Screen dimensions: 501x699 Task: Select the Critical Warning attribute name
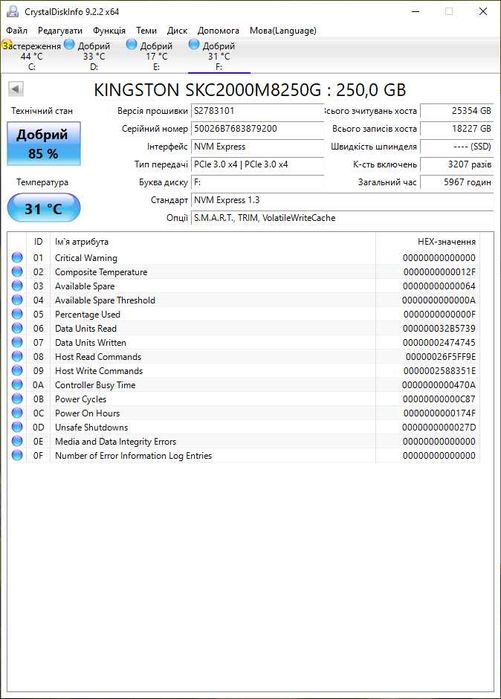[x=86, y=258]
